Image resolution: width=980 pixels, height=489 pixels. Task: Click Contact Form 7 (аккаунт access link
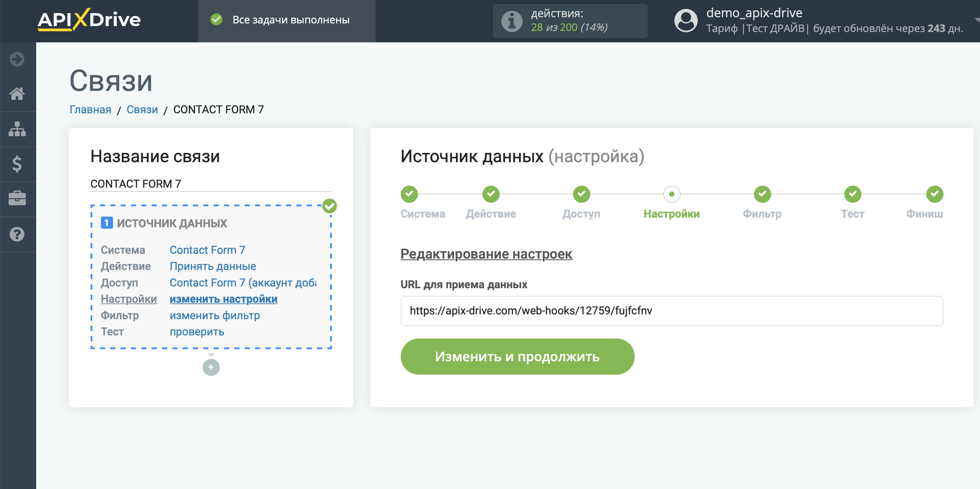pos(243,282)
